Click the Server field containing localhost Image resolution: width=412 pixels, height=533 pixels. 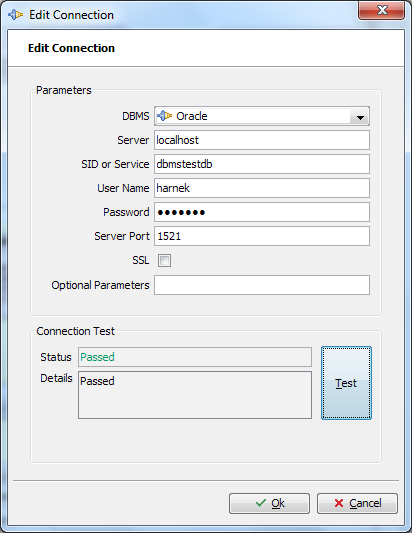(262, 140)
